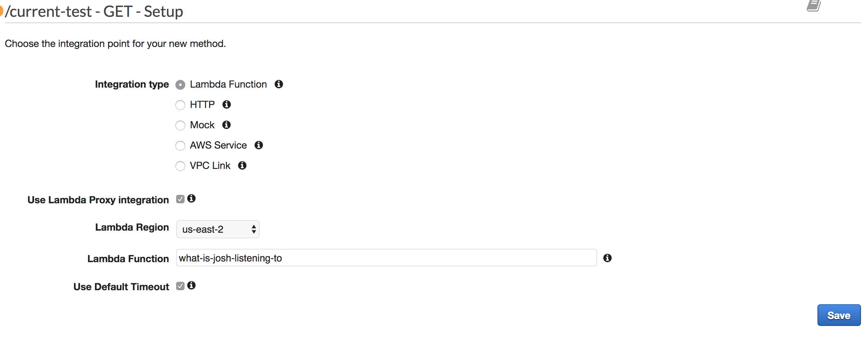Click info icon next to AWS Service
Viewport: 868px width, 361px height.
tap(259, 145)
